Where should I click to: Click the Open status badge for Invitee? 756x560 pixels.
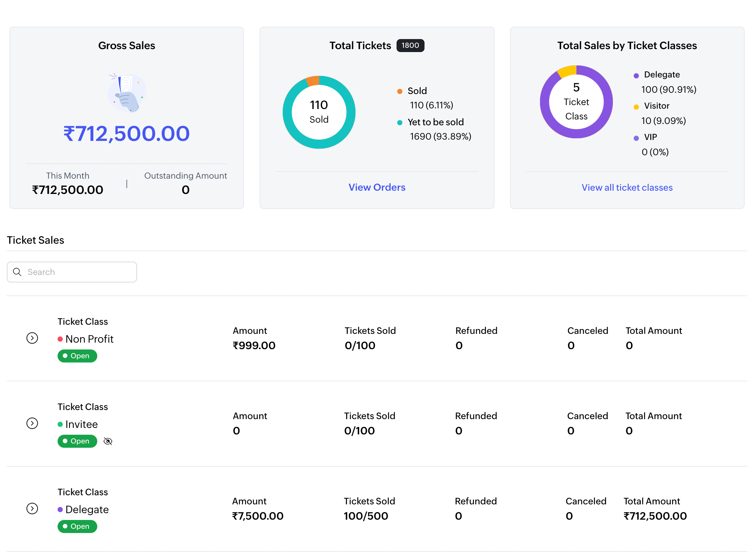point(77,441)
